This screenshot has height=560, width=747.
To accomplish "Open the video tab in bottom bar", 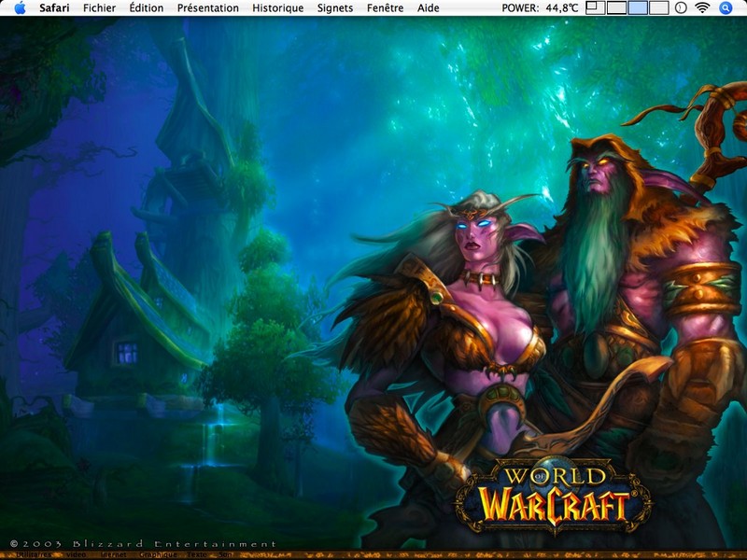I will coord(77,554).
